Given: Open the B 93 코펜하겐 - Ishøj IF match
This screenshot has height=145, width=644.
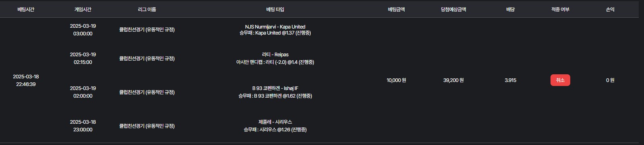Looking at the screenshot, I should pyautogui.click(x=275, y=88).
